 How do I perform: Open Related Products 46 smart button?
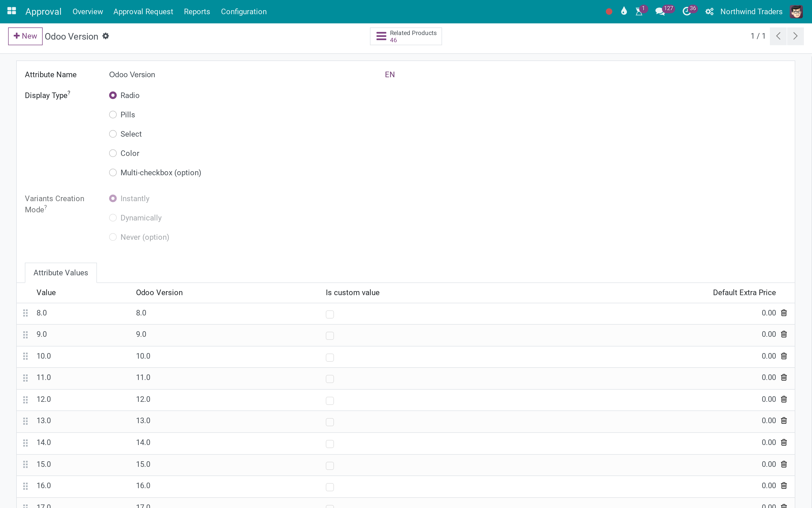406,36
